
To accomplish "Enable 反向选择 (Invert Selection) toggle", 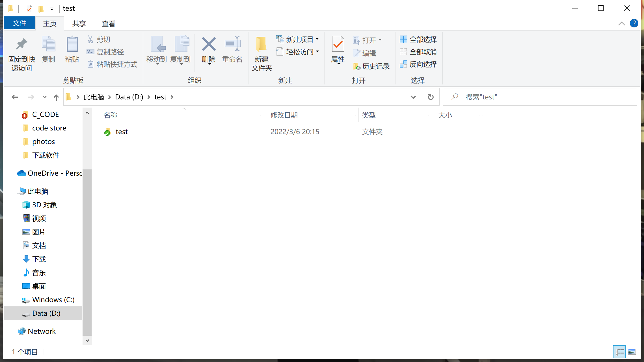I will (x=418, y=65).
